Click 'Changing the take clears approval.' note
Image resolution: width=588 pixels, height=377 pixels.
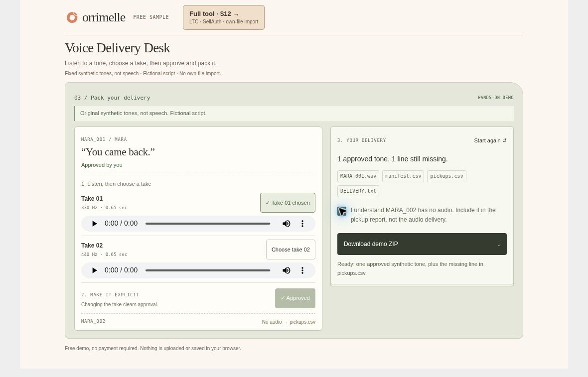tap(120, 305)
